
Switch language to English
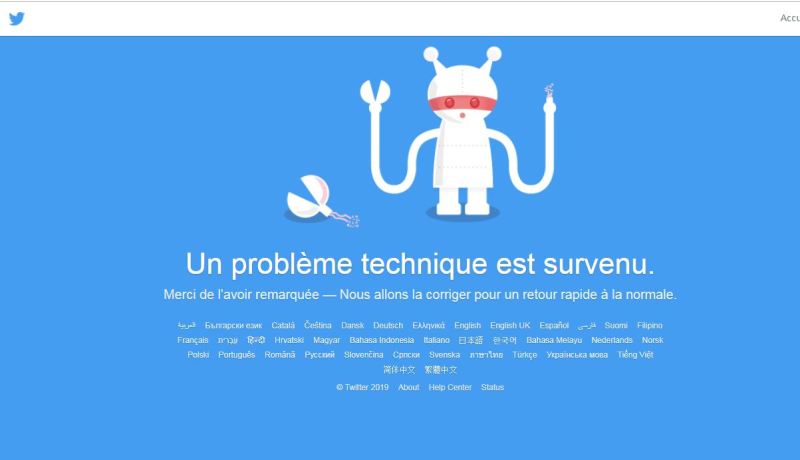[467, 325]
